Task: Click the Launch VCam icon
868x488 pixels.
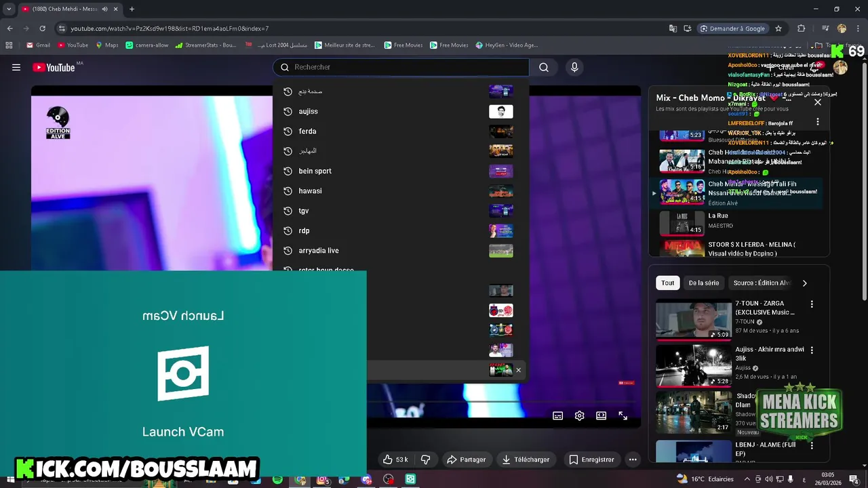Action: (x=183, y=373)
